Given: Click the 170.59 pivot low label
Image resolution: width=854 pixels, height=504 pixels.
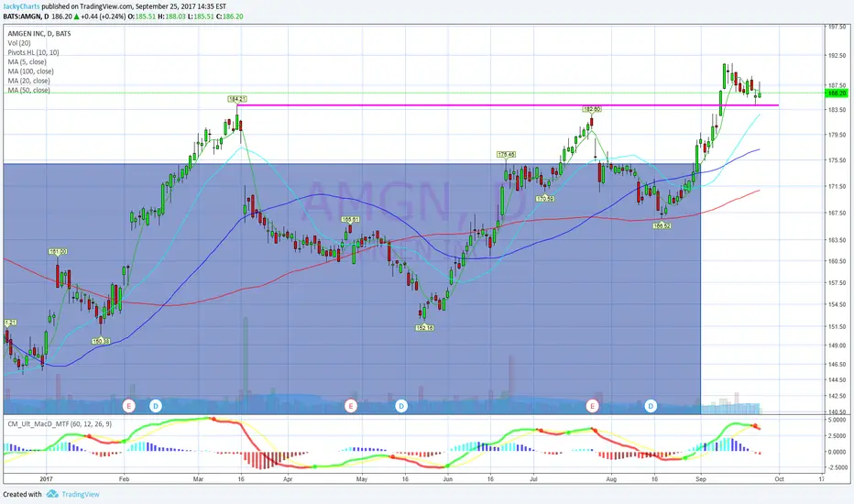Looking at the screenshot, I should click(545, 199).
